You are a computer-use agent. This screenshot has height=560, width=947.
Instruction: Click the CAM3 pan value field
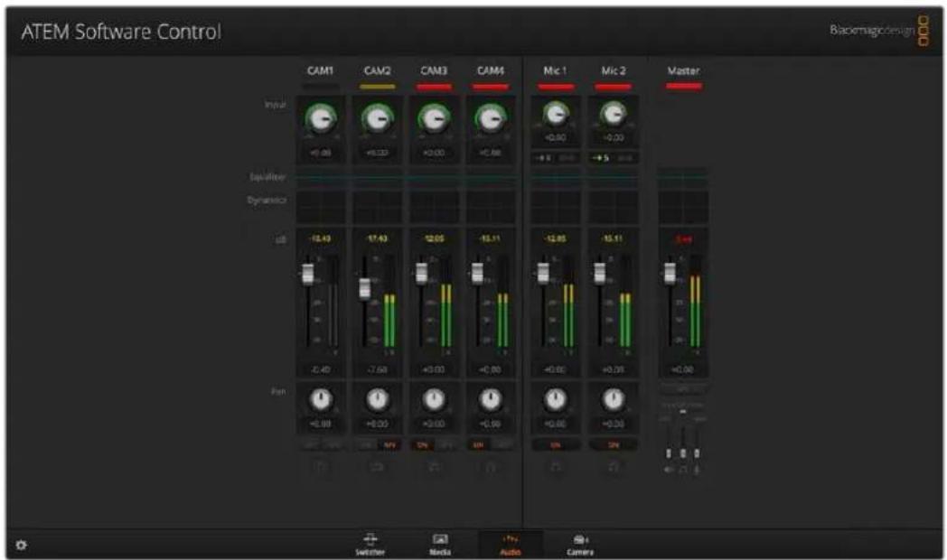pos(434,424)
